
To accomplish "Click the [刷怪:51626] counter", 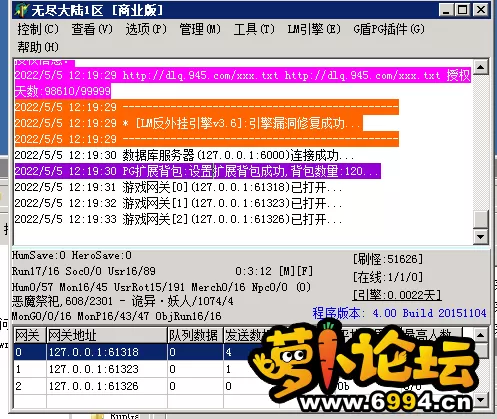I will click(x=388, y=259).
